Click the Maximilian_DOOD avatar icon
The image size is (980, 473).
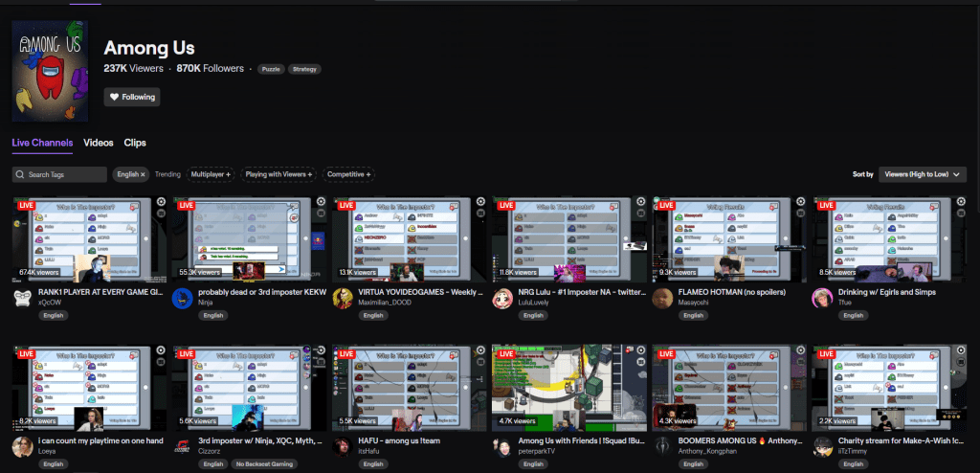click(343, 298)
